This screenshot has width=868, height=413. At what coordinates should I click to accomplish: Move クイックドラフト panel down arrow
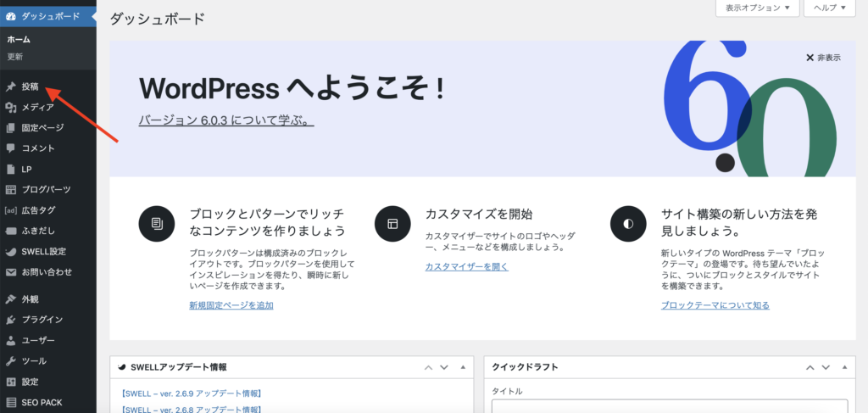[826, 367]
